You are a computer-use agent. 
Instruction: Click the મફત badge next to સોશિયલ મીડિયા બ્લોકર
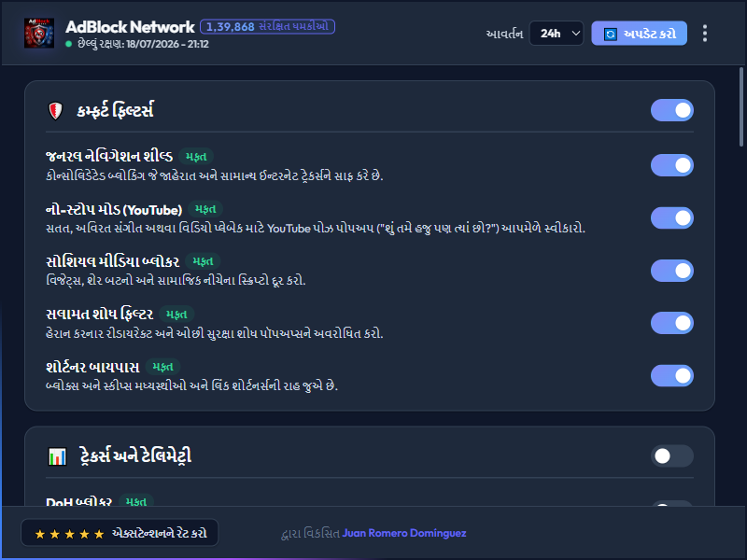(203, 261)
